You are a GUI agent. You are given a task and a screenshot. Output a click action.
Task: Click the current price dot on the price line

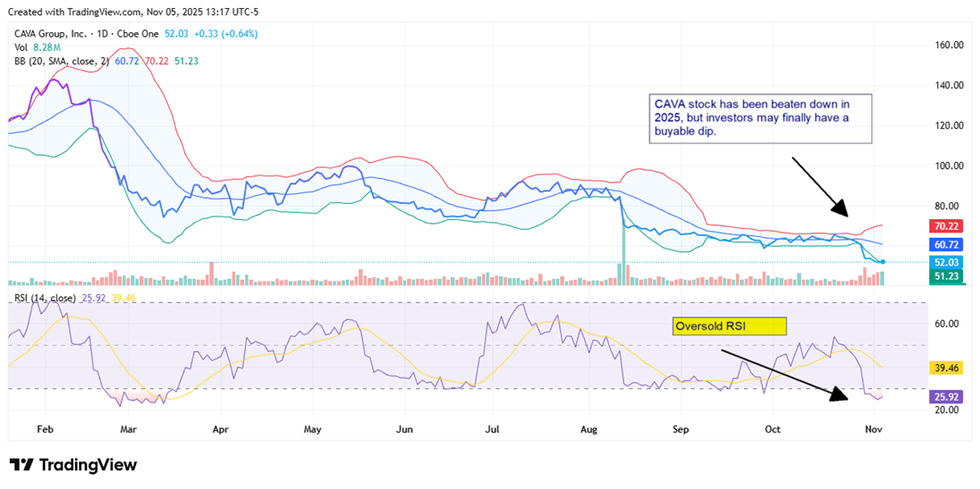point(882,262)
